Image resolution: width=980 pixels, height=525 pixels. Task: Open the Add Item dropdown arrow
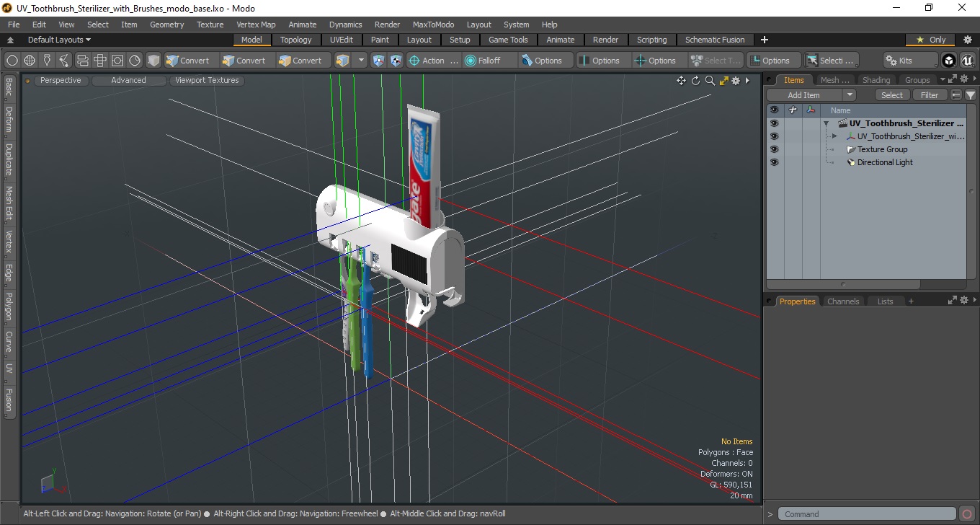click(x=850, y=95)
